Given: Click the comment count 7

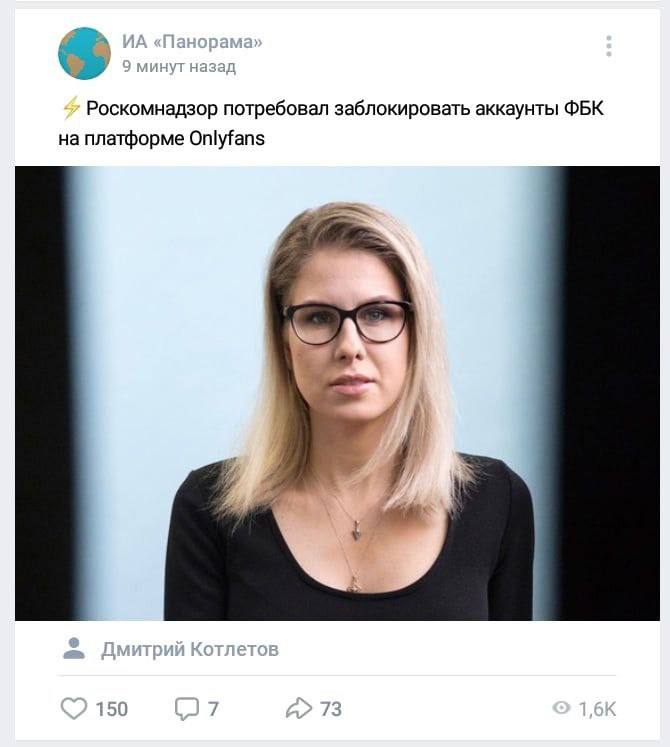Looking at the screenshot, I should 213,709.
